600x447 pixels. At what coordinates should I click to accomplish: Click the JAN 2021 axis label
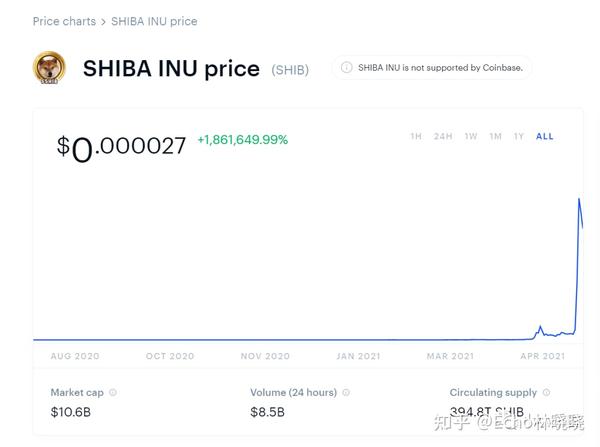pos(358,356)
